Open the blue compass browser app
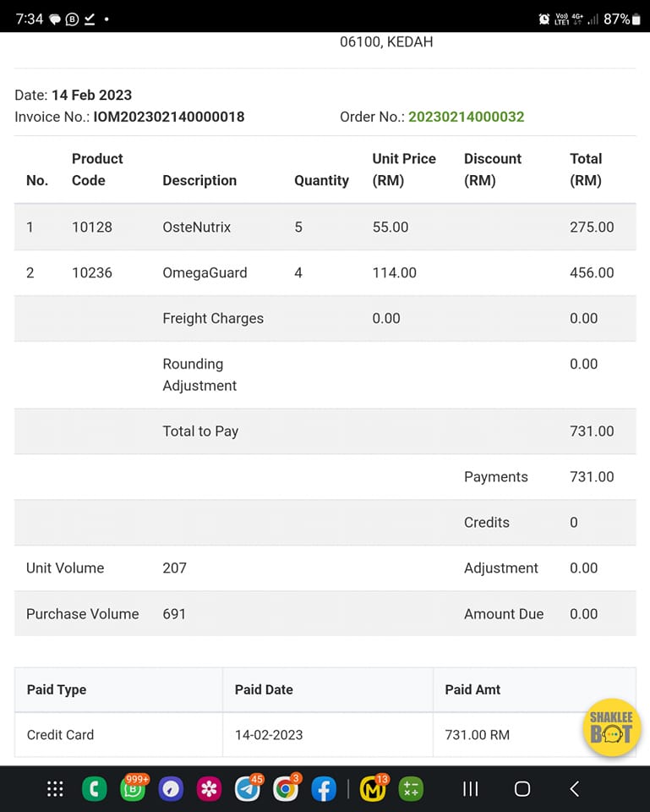 (171, 789)
